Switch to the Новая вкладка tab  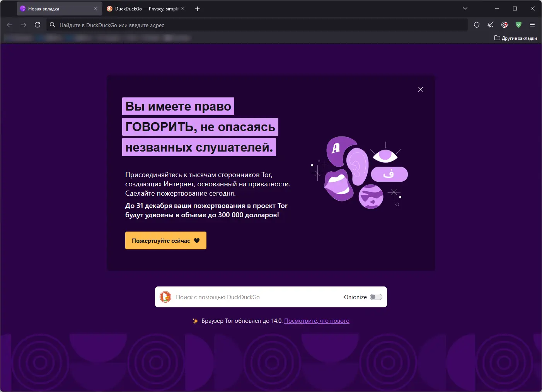[x=60, y=9]
